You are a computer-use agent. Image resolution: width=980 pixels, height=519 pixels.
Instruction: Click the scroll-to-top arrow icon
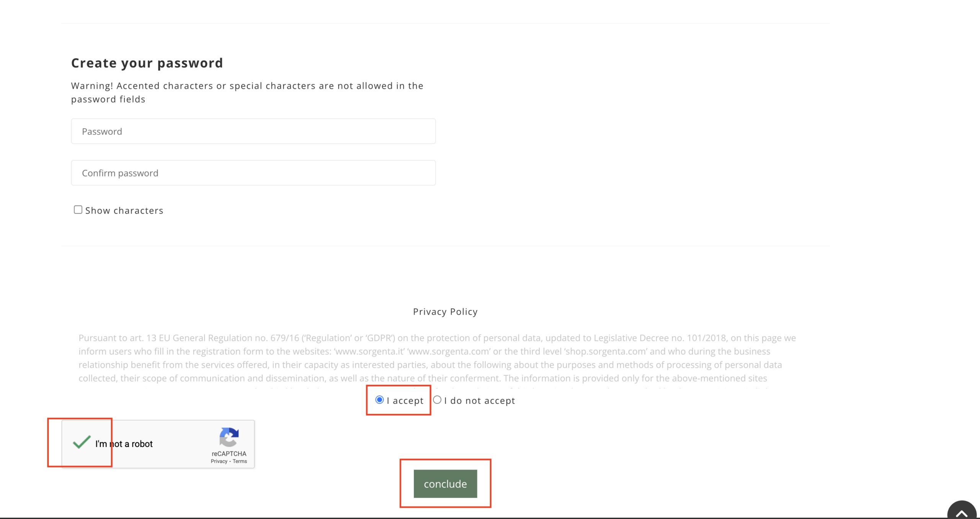[x=962, y=513]
